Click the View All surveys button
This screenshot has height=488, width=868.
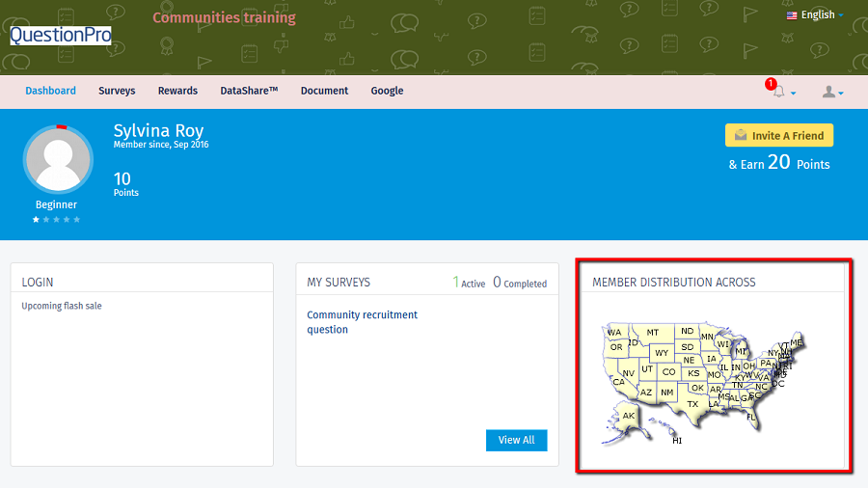517,440
